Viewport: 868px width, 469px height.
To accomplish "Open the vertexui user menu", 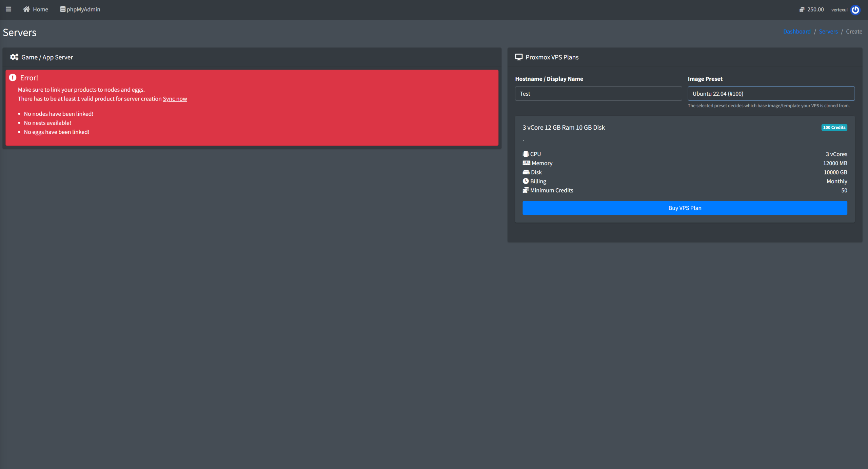I will coord(839,10).
